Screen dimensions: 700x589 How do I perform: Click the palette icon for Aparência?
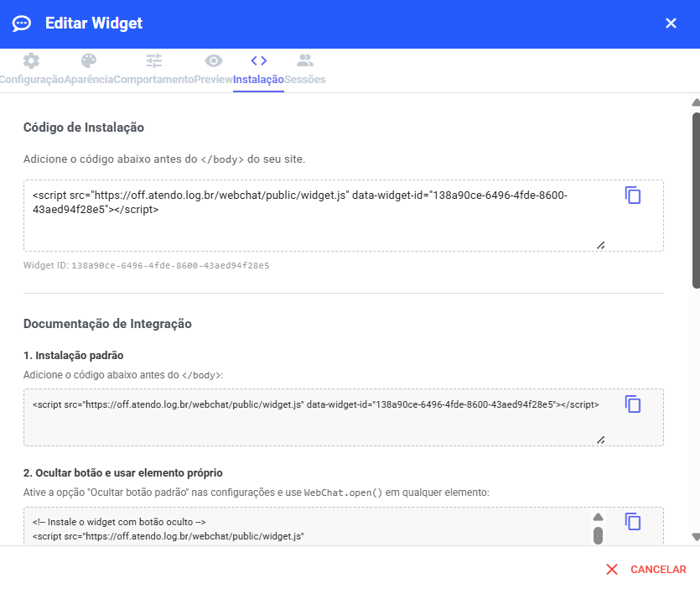pyautogui.click(x=88, y=60)
